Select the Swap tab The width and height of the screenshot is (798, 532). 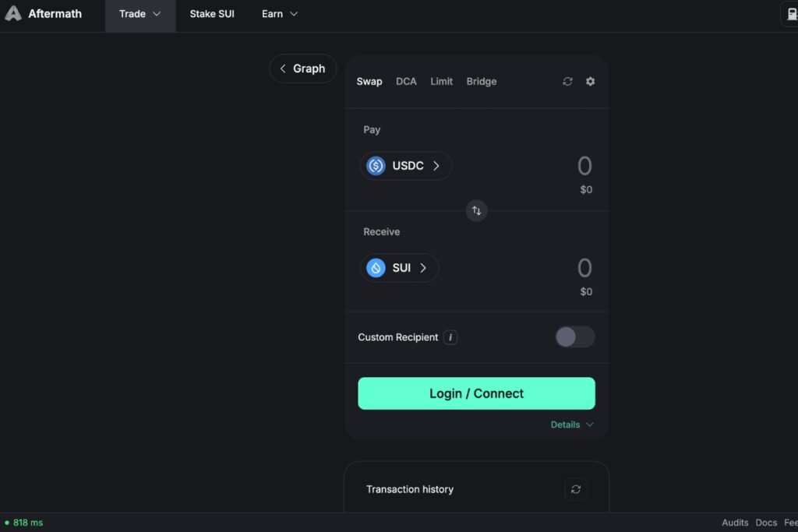[x=369, y=81]
